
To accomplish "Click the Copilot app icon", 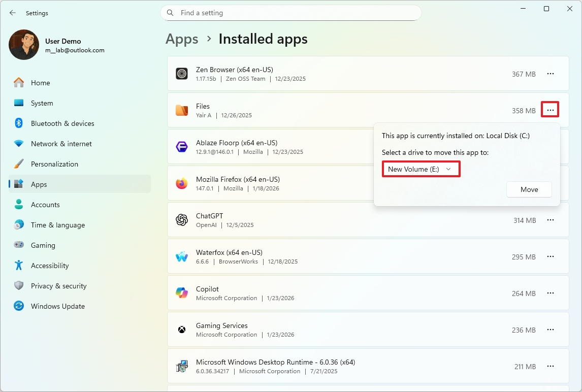I will click(182, 293).
